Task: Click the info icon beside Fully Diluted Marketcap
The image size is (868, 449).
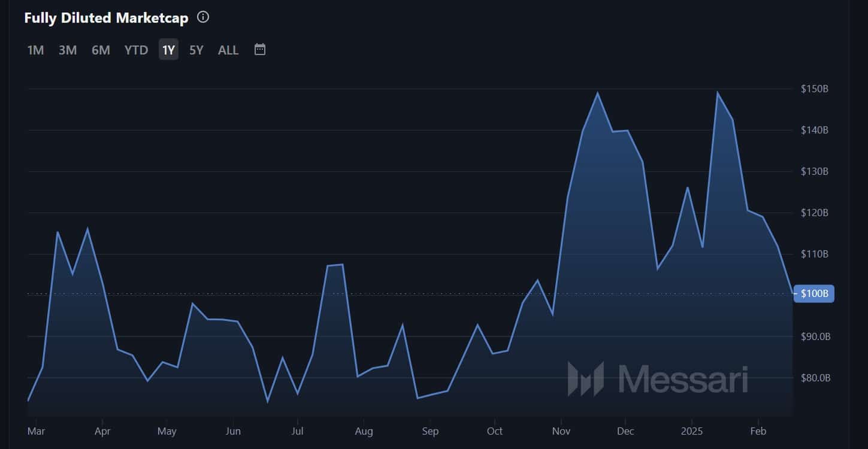Action: [203, 17]
